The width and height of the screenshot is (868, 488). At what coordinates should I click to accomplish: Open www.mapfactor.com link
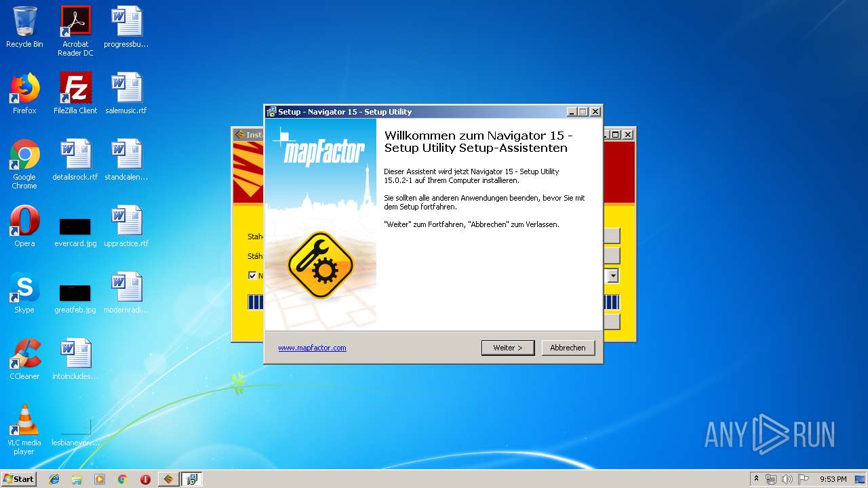point(312,348)
